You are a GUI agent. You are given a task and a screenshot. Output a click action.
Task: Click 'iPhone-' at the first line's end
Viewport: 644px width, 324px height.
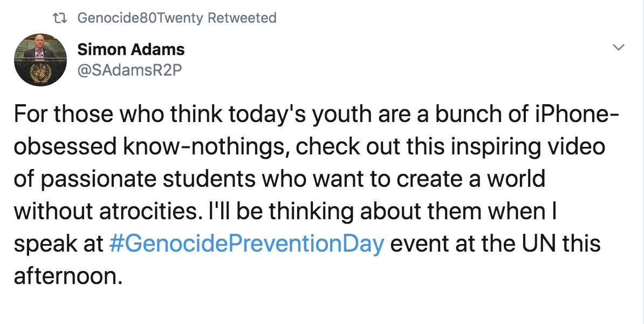[577, 114]
